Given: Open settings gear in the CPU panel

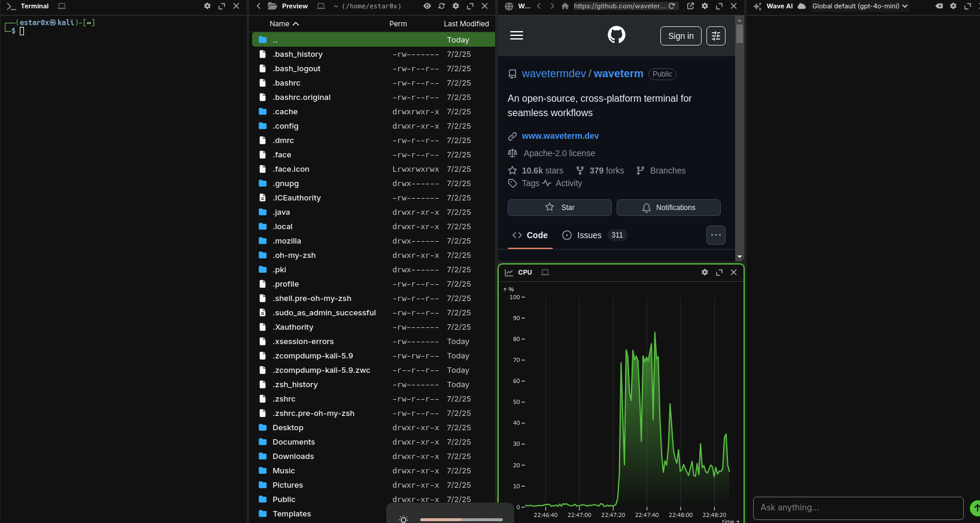Looking at the screenshot, I should (x=705, y=272).
